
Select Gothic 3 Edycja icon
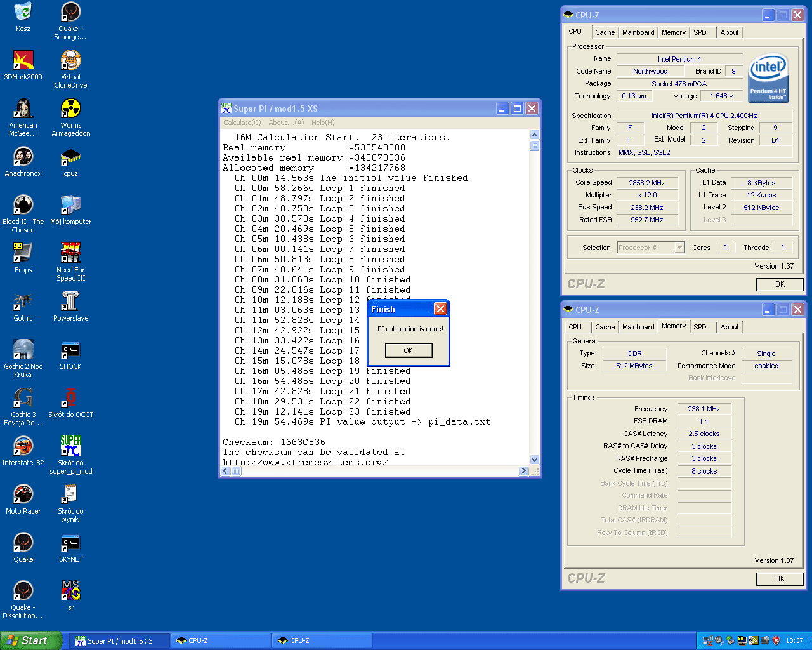click(23, 407)
